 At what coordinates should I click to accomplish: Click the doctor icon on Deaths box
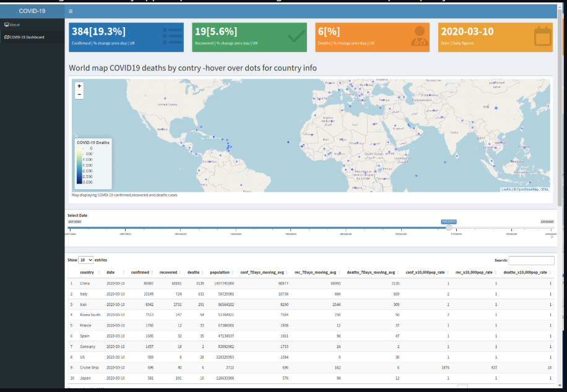pyautogui.click(x=420, y=36)
